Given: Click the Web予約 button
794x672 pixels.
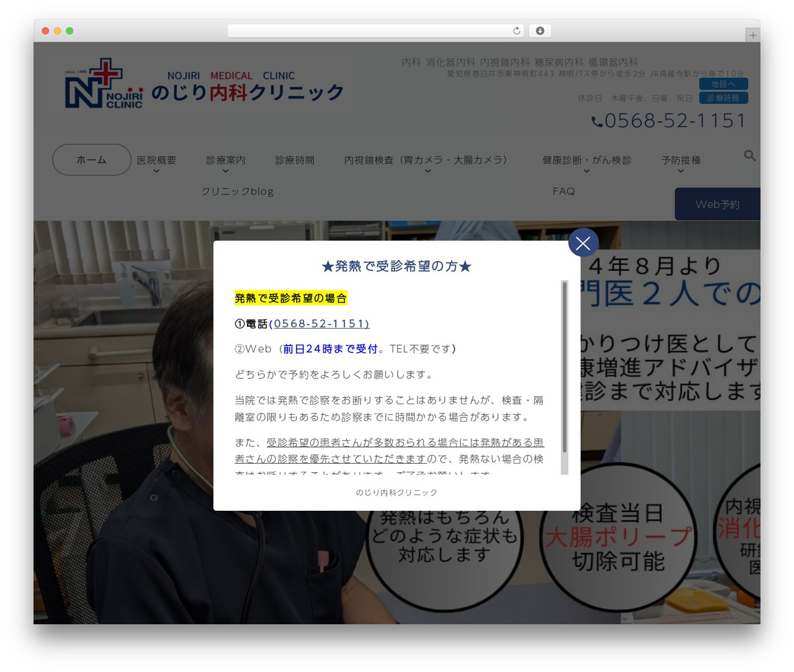Looking at the screenshot, I should click(717, 204).
